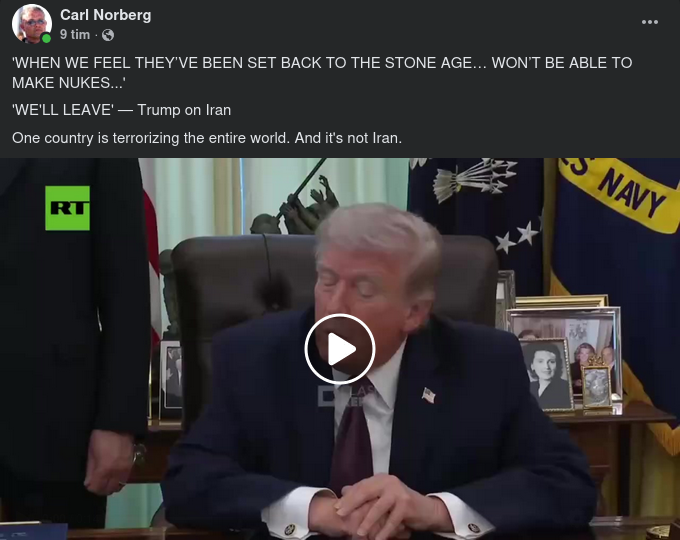Click the American flag lapel pin
This screenshot has width=680, height=540.
pyautogui.click(x=428, y=395)
